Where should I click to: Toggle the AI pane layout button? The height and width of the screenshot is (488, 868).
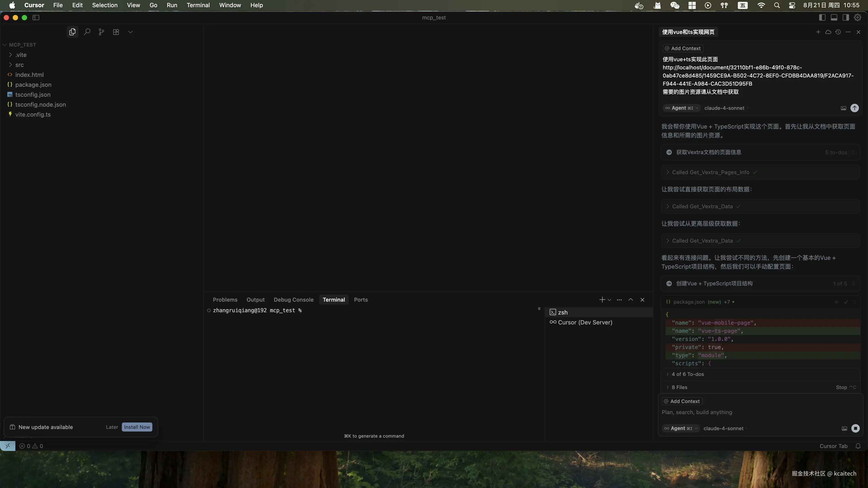point(846,18)
